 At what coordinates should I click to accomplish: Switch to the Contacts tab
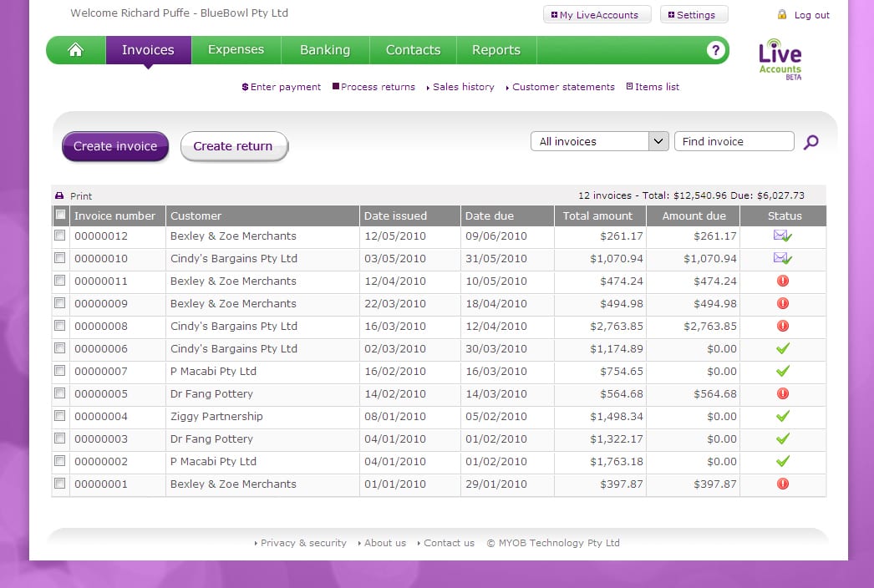(413, 50)
